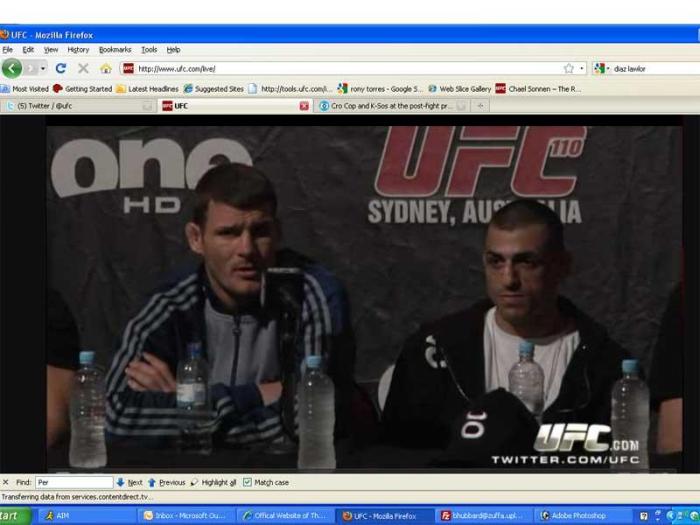Reload the current UFC page

pyautogui.click(x=61, y=68)
